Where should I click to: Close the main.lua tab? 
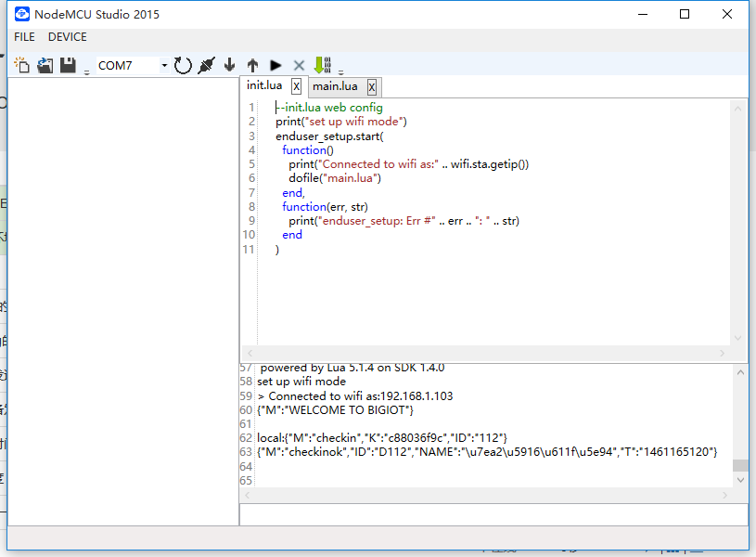(372, 87)
